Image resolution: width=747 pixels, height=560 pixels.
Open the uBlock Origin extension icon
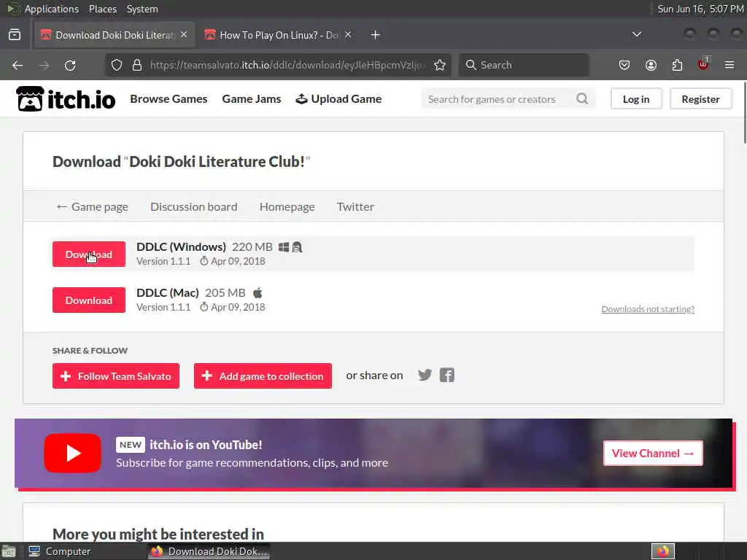pos(704,64)
